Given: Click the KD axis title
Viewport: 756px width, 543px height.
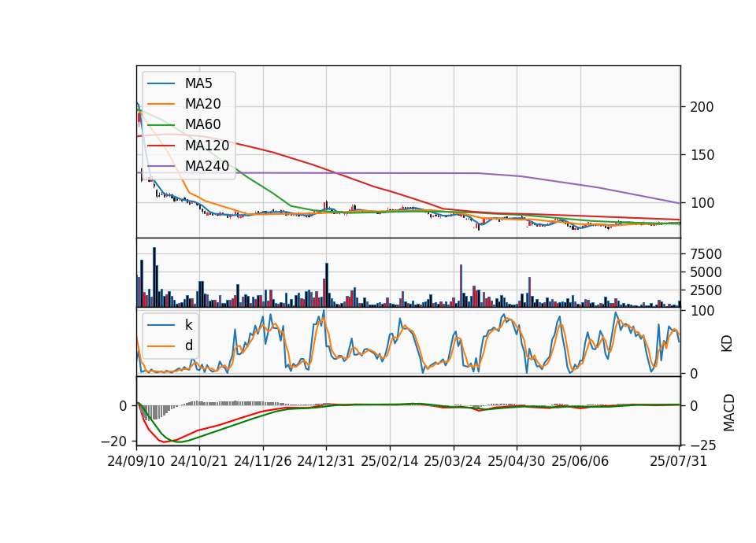Looking at the screenshot, I should click(x=727, y=344).
